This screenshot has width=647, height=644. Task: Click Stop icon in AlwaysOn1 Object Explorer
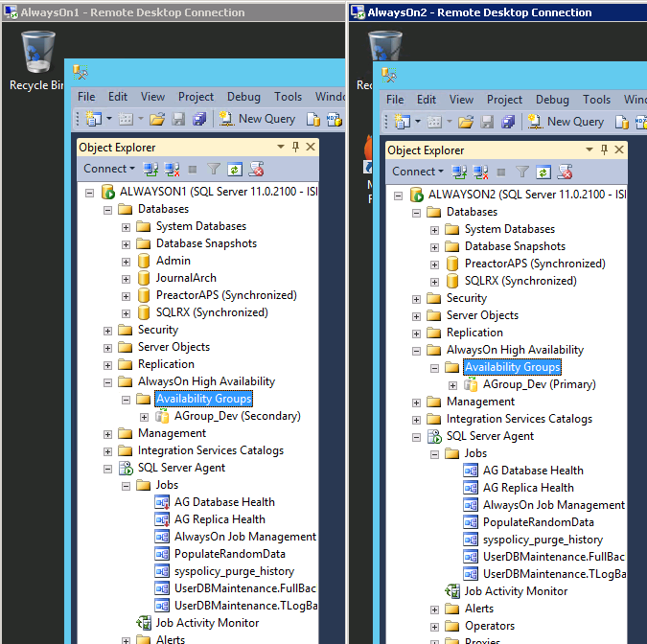coord(193,170)
